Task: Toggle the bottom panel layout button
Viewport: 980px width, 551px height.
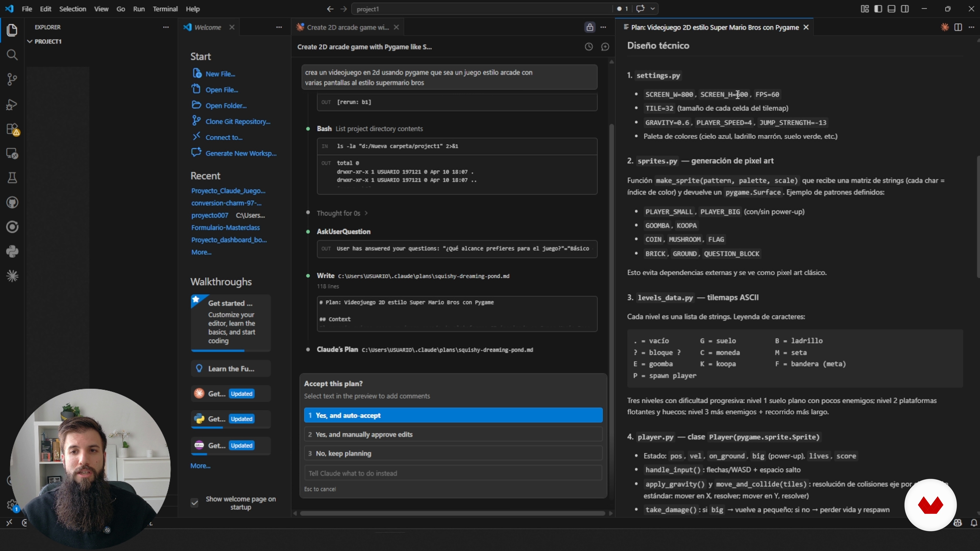Action: [891, 9]
